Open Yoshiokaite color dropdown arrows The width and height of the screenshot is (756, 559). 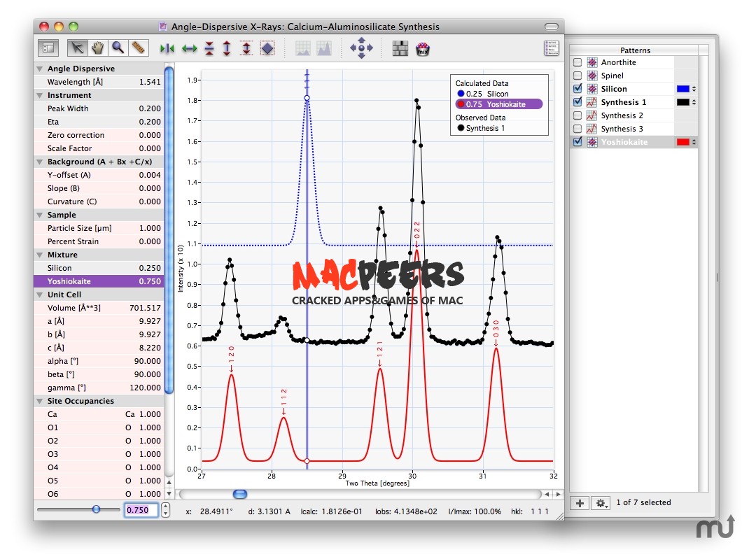(x=694, y=142)
